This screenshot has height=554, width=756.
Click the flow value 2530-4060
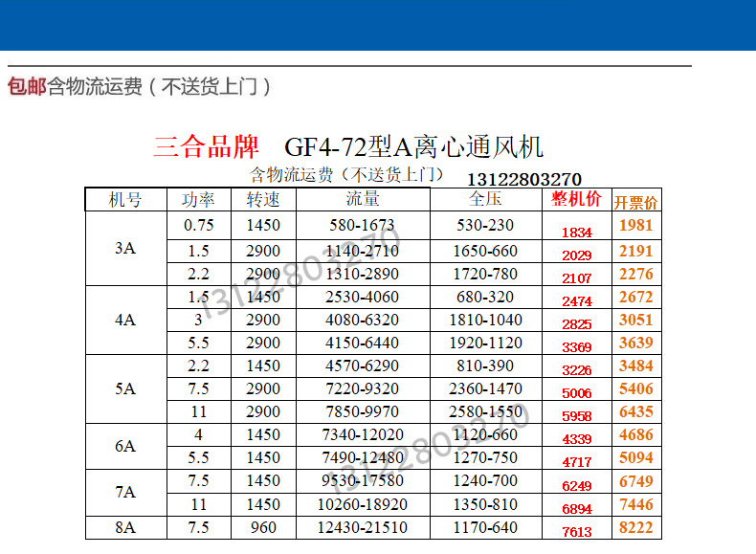[362, 297]
